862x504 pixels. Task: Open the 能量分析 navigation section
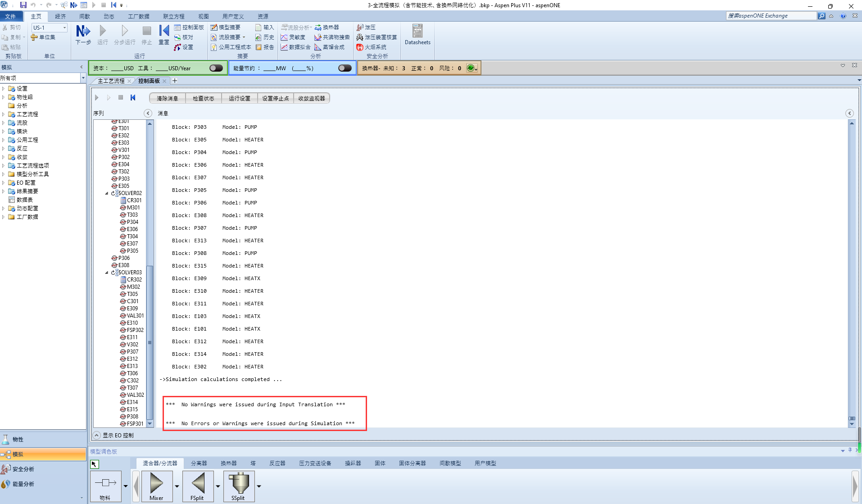(43, 484)
